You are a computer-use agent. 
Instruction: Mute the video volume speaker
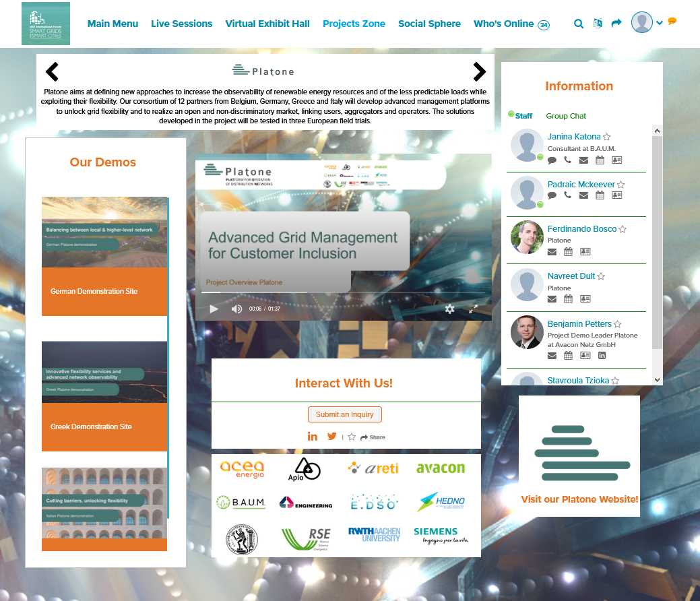236,309
